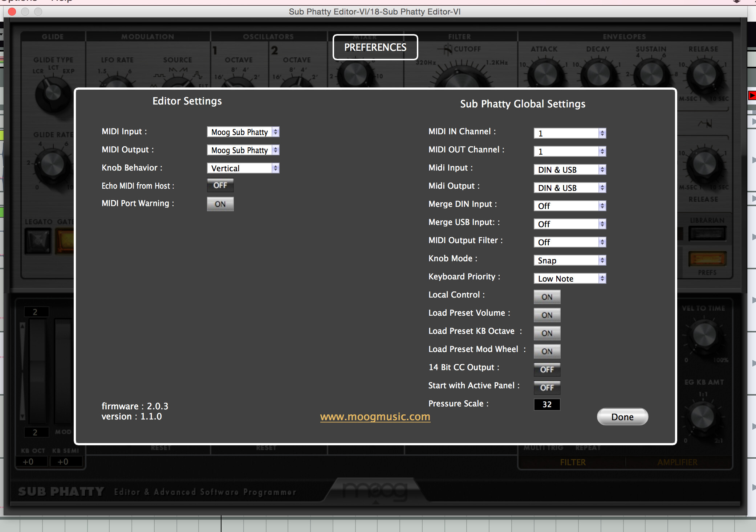Viewport: 756px width, 532px height.
Task: Disable Local Control toggle
Action: 547,297
